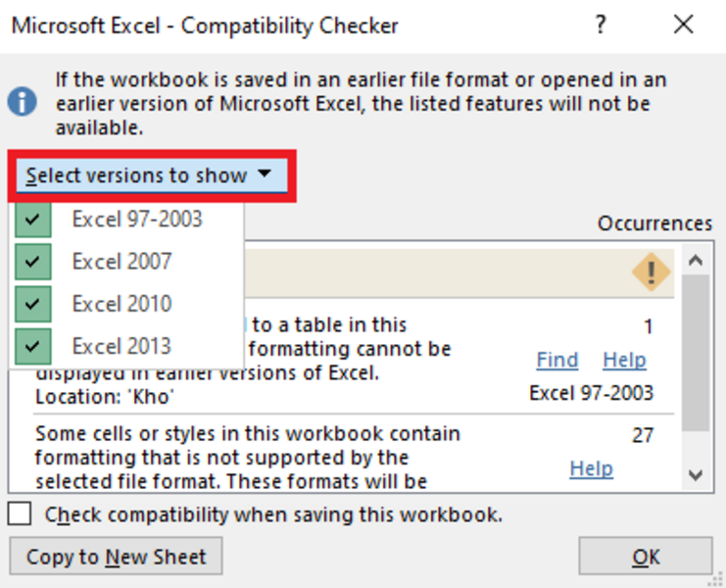The width and height of the screenshot is (726, 588).
Task: Select Excel 2013 in the versions menu
Action: pos(121,346)
